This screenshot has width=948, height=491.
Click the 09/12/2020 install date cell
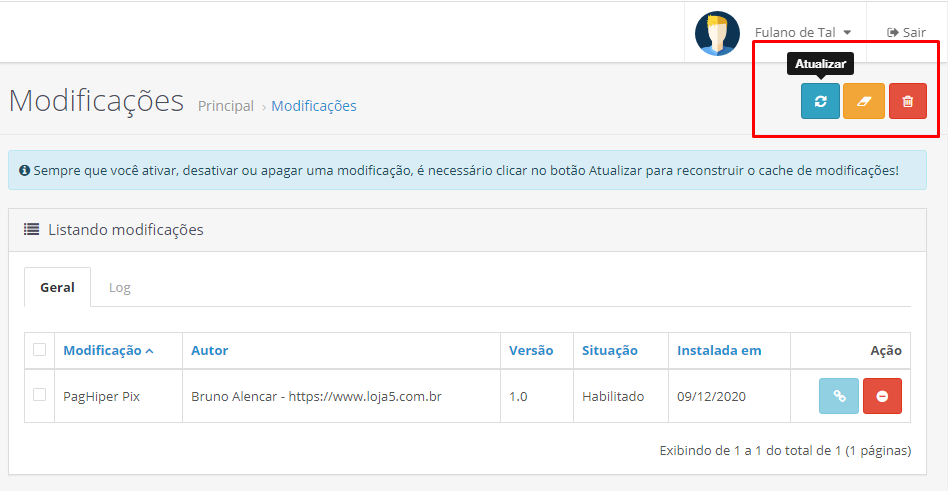[729, 397]
